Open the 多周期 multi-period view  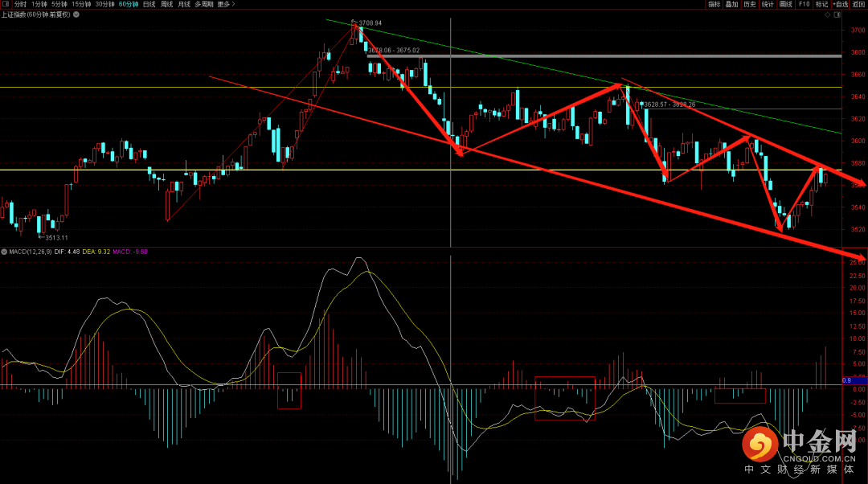click(x=203, y=4)
